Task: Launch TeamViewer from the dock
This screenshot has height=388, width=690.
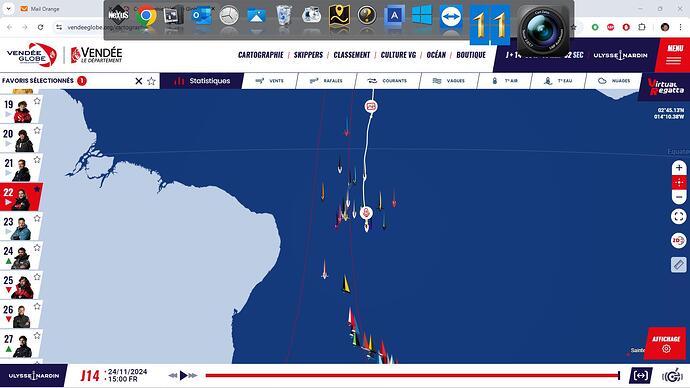Action: (x=451, y=17)
